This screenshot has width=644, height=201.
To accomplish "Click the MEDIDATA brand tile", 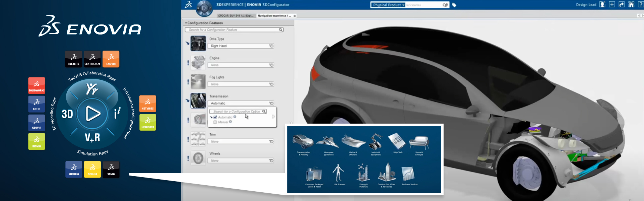I will [x=148, y=122].
